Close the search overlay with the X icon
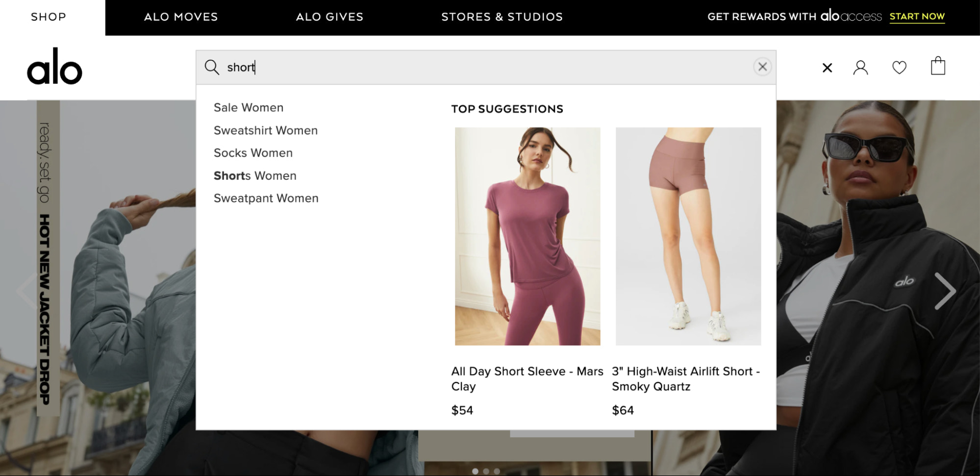Screen dimensions: 980x476 pyautogui.click(x=827, y=68)
